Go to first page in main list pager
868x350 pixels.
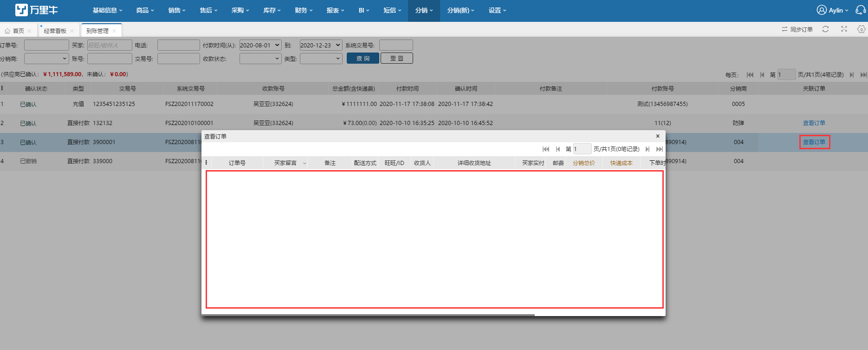point(750,74)
